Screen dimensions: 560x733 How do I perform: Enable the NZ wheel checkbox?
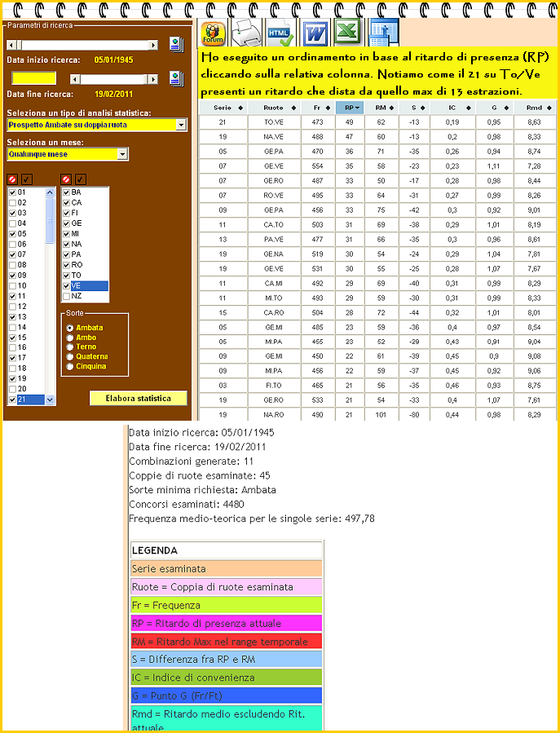pyautogui.click(x=66, y=296)
